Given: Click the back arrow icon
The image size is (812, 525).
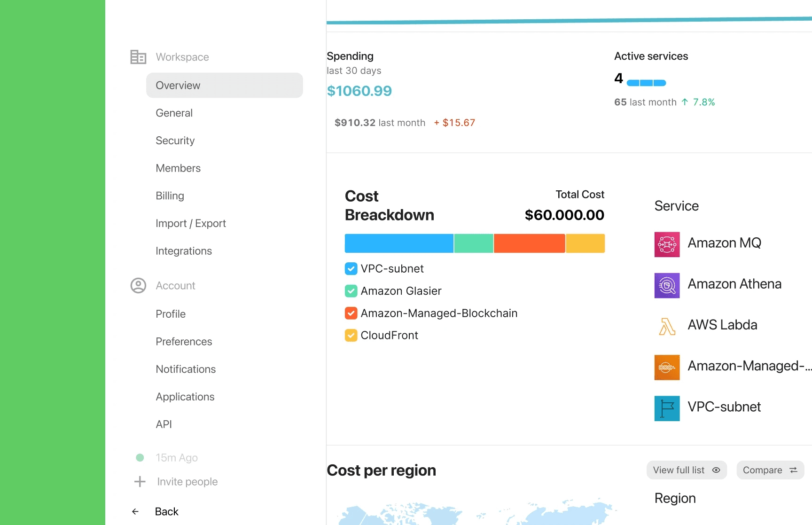Looking at the screenshot, I should click(135, 511).
